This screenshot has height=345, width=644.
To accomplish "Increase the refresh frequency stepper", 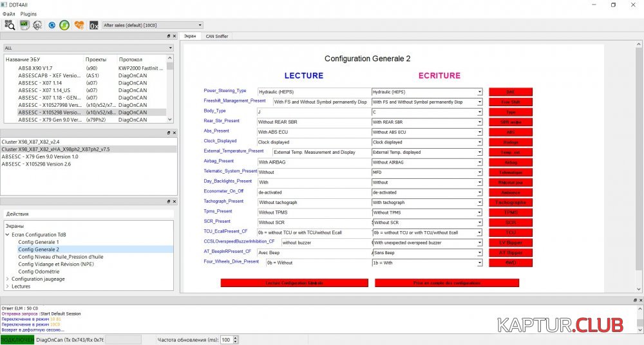I will (236, 338).
